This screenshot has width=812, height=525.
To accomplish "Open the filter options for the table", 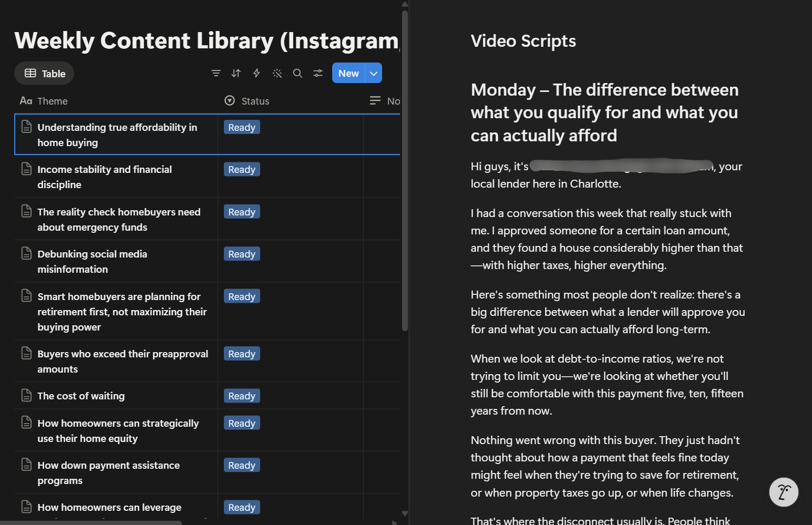I will pyautogui.click(x=216, y=73).
